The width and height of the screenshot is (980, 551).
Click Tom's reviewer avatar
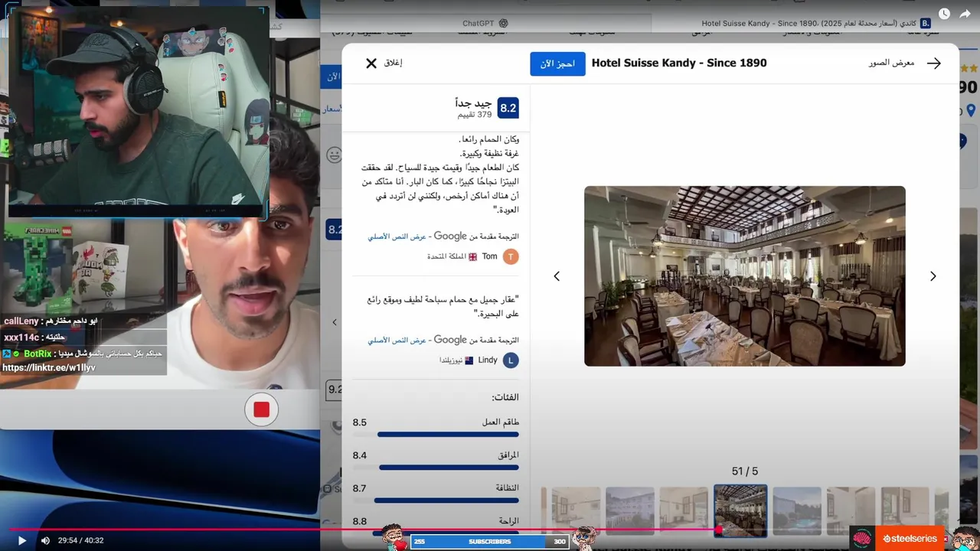(x=511, y=257)
